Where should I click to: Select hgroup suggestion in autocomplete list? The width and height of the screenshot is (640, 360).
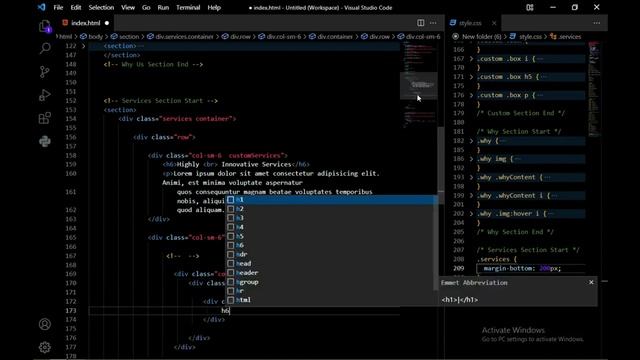pyautogui.click(x=331, y=282)
